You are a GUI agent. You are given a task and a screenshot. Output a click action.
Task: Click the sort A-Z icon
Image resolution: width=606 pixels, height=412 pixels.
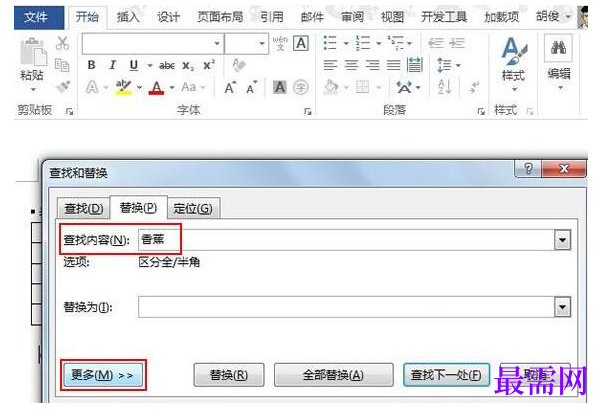(x=444, y=87)
